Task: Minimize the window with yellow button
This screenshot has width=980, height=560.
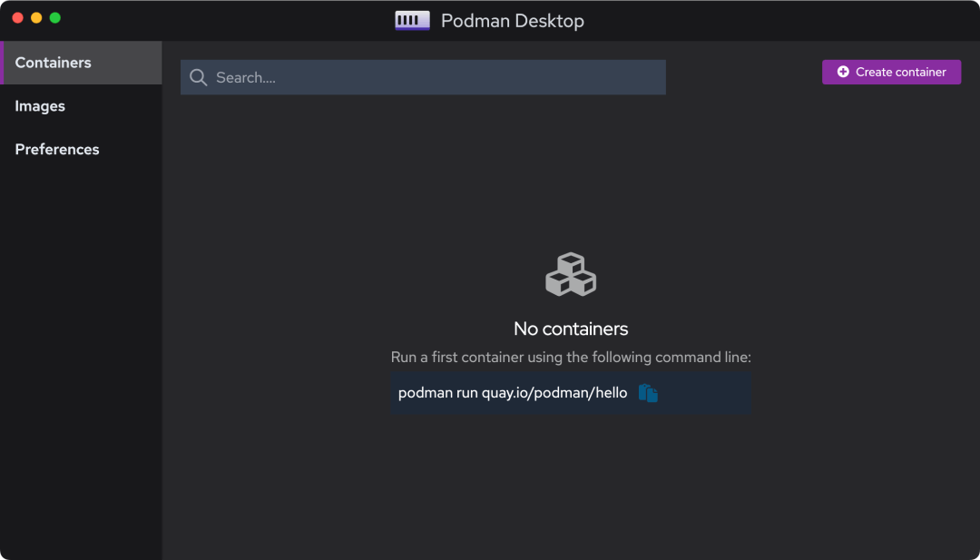Action: point(36,17)
